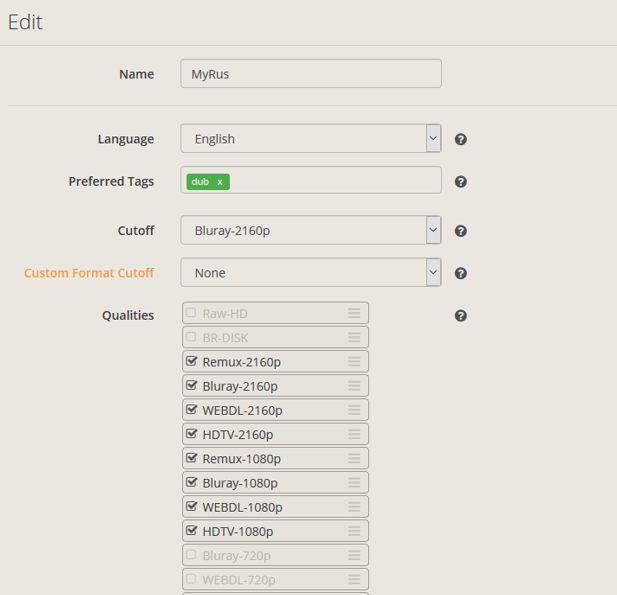Screen dimensions: 617x595
Task: Check the Bluray-720p quality
Action: (x=192, y=554)
